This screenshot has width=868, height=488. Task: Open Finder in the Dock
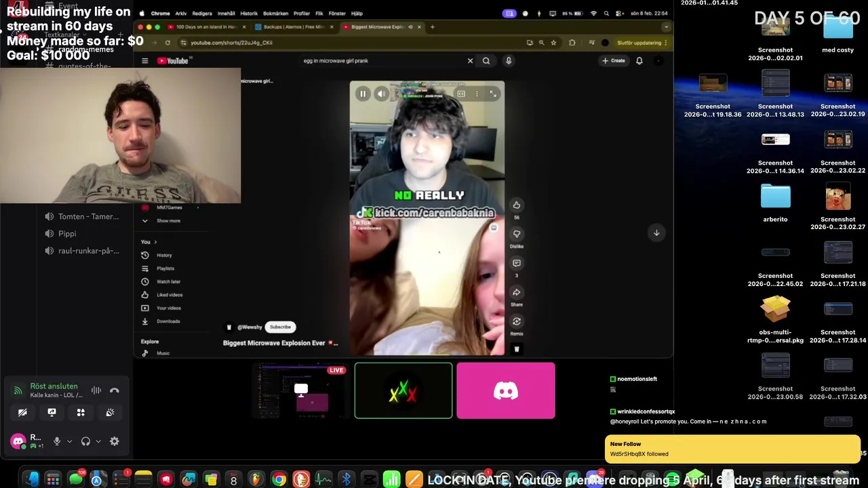tap(31, 480)
